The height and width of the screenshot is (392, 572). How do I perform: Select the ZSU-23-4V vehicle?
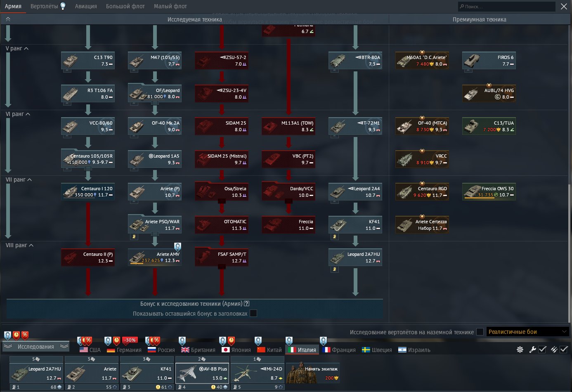point(222,93)
